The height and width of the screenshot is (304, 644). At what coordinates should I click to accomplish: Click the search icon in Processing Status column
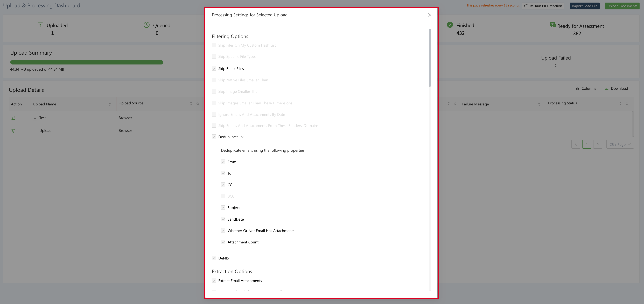[627, 104]
